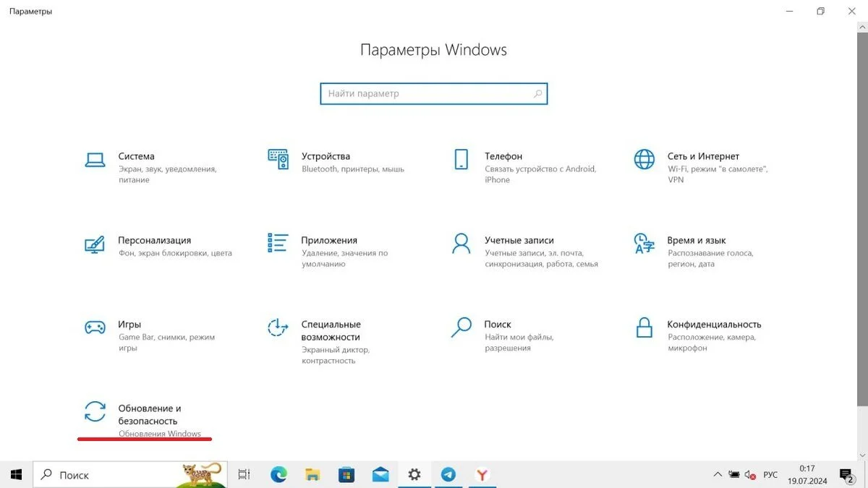Image resolution: width=868 pixels, height=488 pixels.
Task: Click the Сеть и Интернет heading
Action: click(703, 156)
